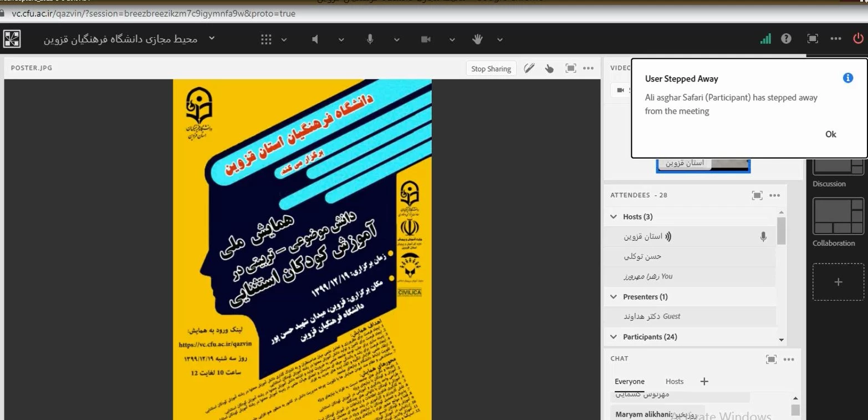Add a new chat tab with plus icon
Screen dimensions: 868x420
point(704,381)
